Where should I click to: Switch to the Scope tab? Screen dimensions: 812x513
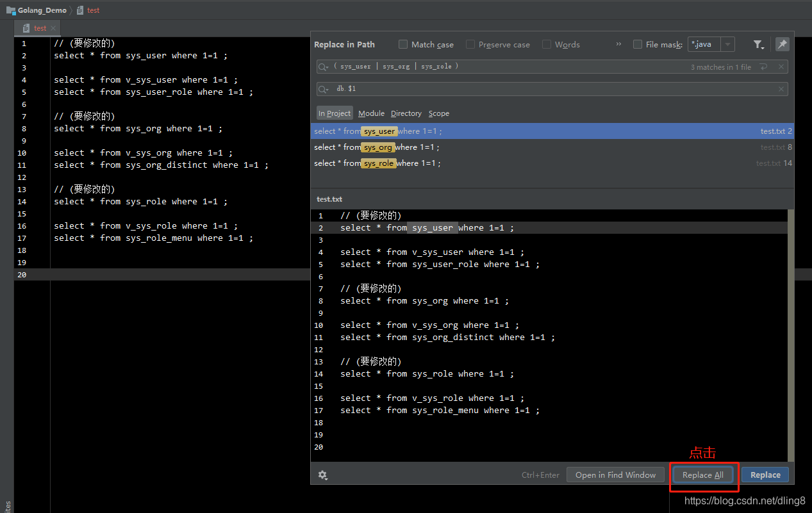point(439,113)
